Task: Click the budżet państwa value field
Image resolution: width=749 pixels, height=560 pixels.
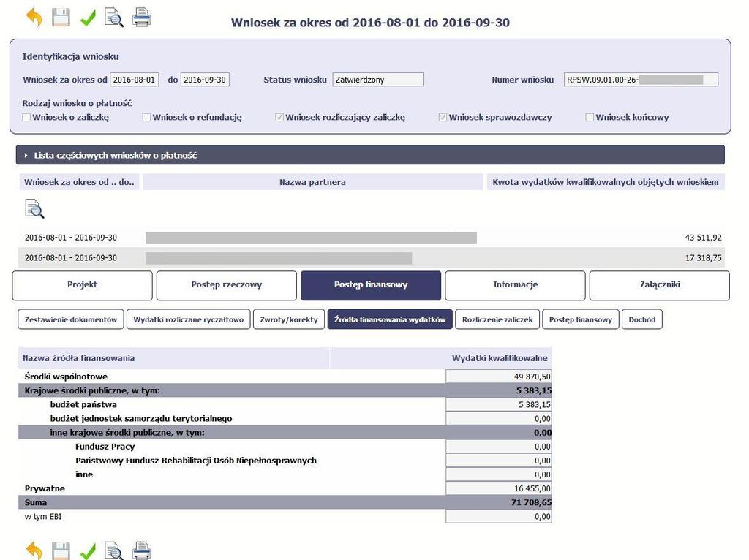Action: tap(499, 405)
